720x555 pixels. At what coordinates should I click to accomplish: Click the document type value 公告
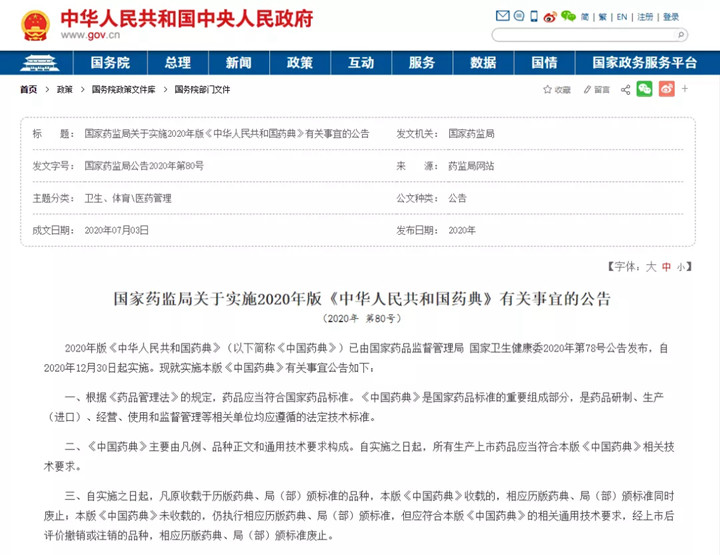457,198
